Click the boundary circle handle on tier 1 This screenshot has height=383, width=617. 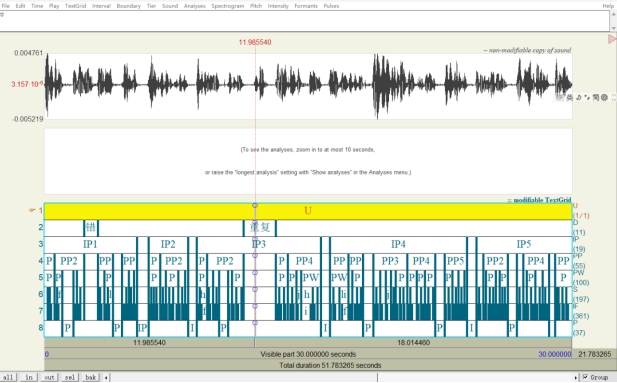click(255, 205)
